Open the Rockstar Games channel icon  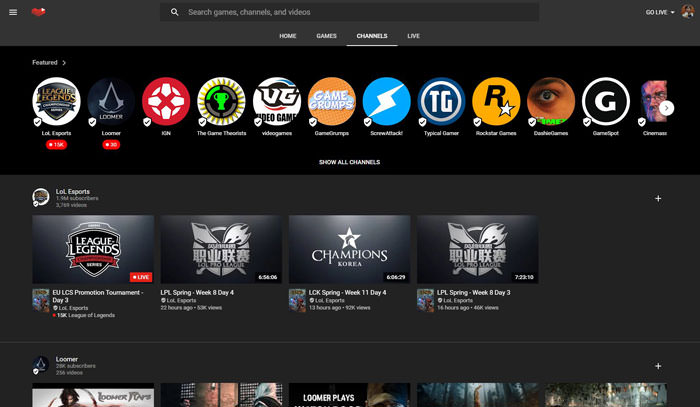(496, 101)
